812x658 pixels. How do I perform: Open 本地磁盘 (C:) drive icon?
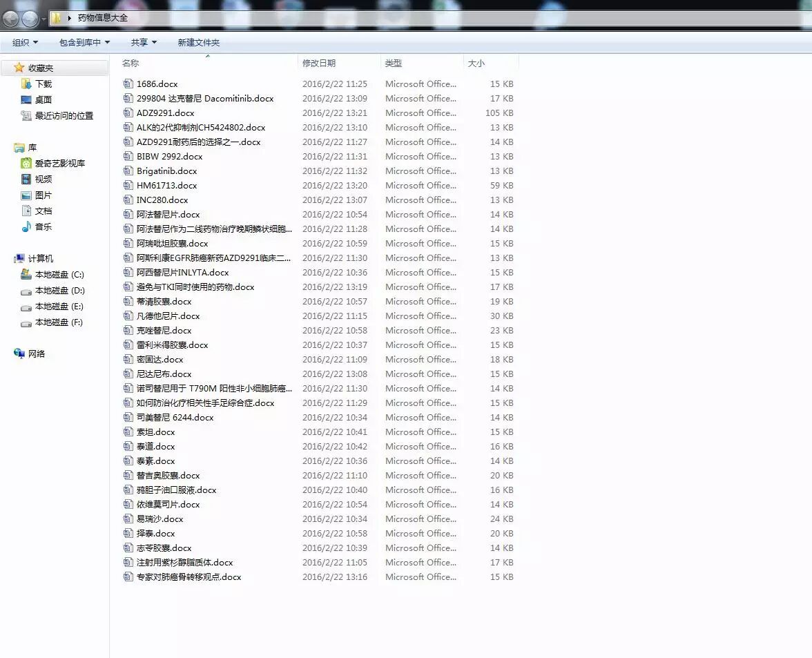click(26, 274)
